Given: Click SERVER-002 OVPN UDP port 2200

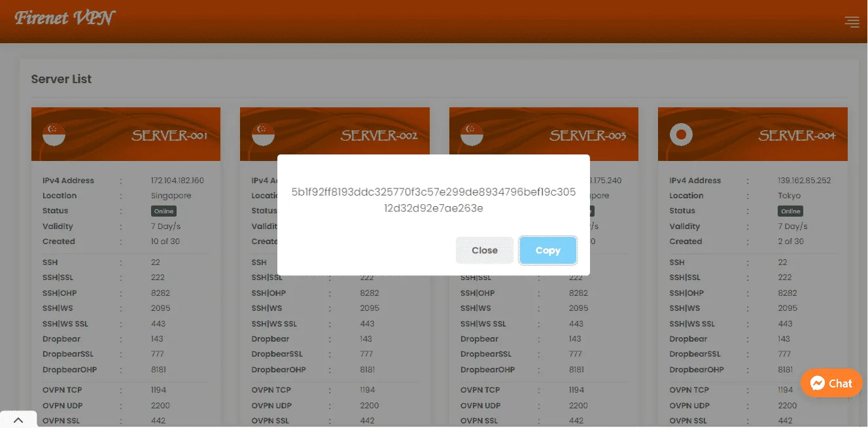Looking at the screenshot, I should [x=370, y=406].
